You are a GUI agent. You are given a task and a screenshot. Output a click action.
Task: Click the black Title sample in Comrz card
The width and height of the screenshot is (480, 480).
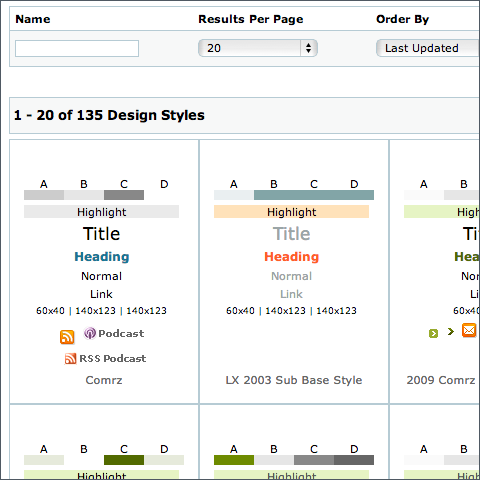point(101,234)
